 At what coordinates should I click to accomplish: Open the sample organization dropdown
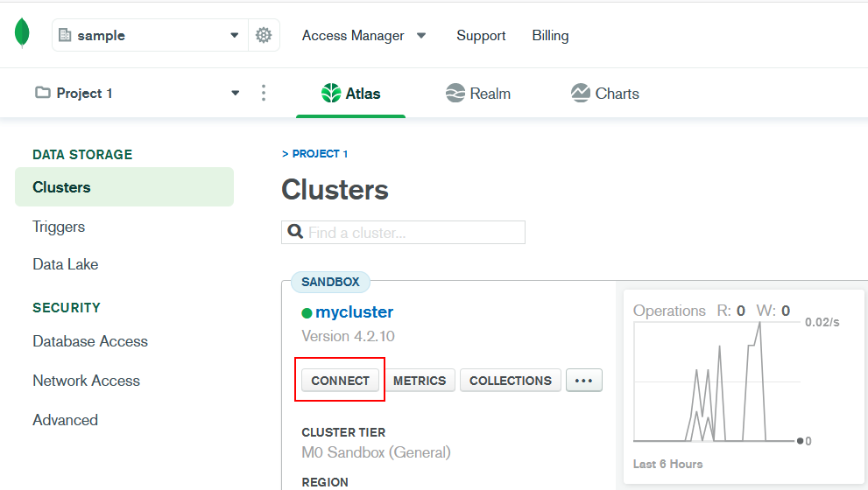pyautogui.click(x=150, y=35)
